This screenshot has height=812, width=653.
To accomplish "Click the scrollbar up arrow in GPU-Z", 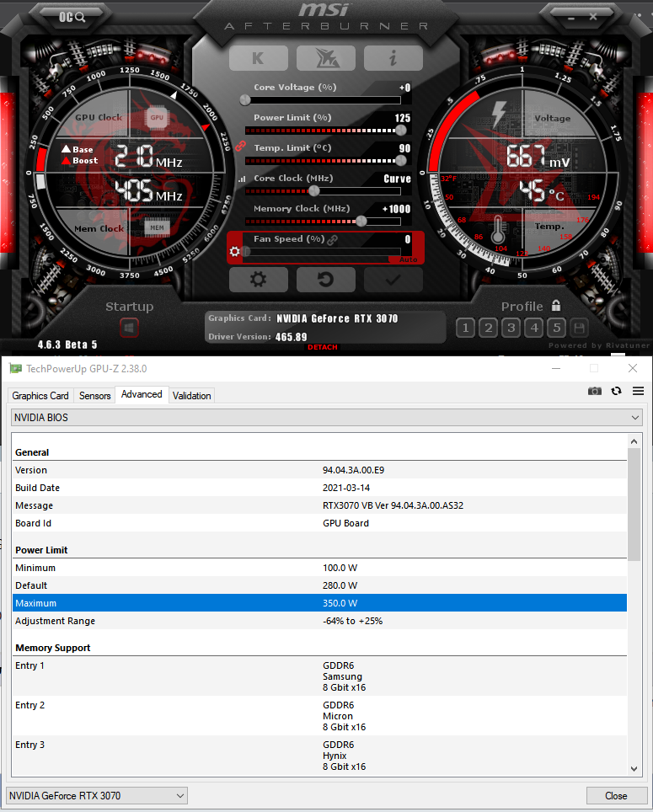I will (634, 441).
